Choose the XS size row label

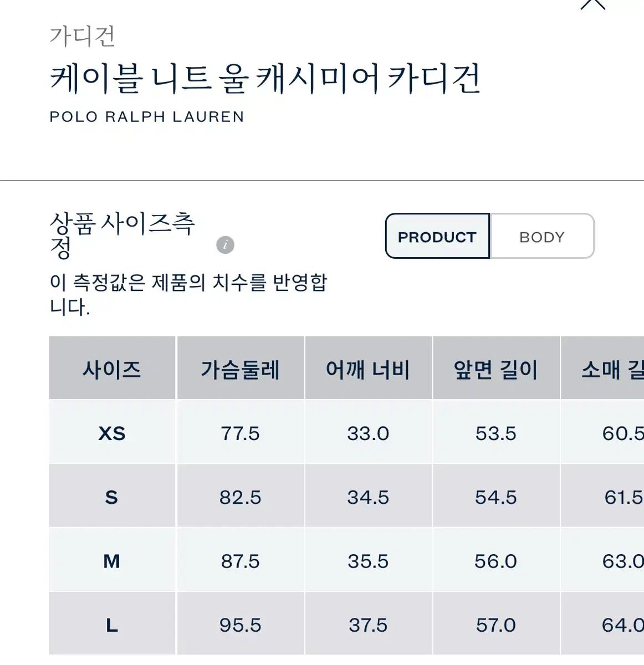coord(112,433)
